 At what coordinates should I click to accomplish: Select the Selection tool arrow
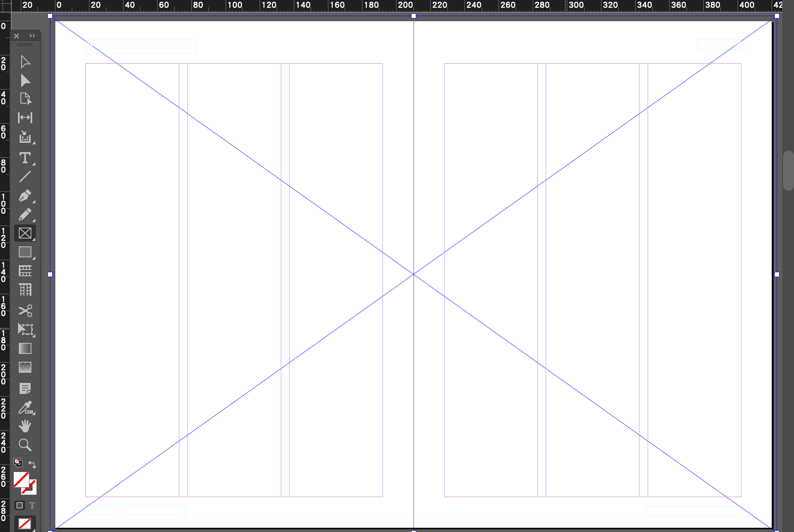25,62
